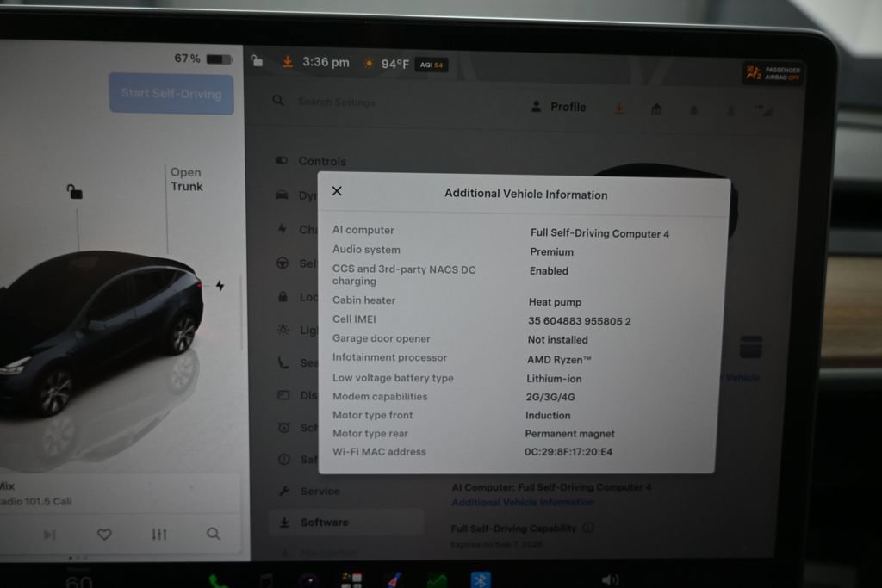Tap Open Trunk on the car view

click(x=186, y=179)
